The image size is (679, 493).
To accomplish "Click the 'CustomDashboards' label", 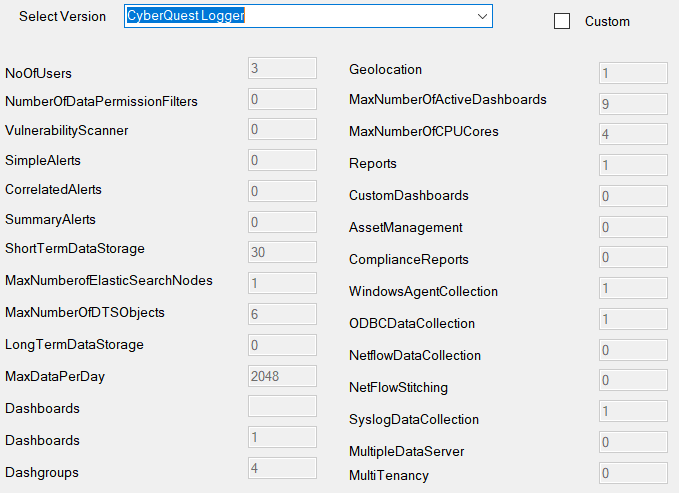I will [x=409, y=195].
